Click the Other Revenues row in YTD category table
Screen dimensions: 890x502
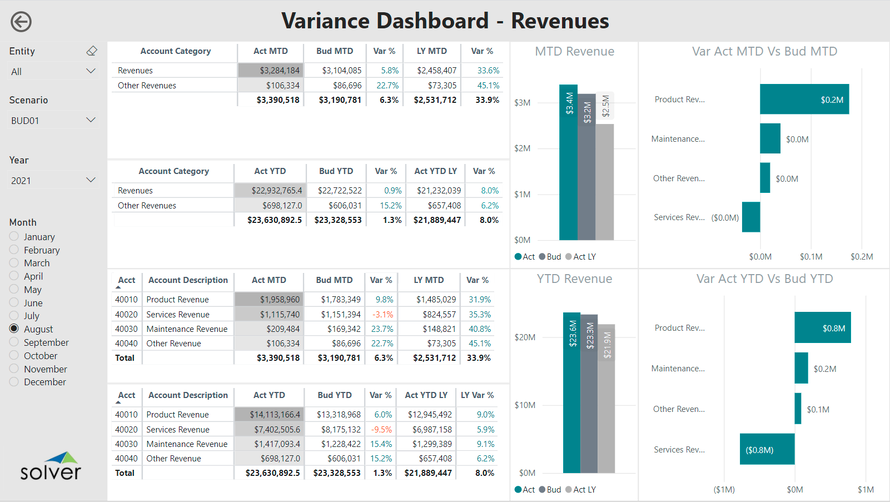(147, 205)
